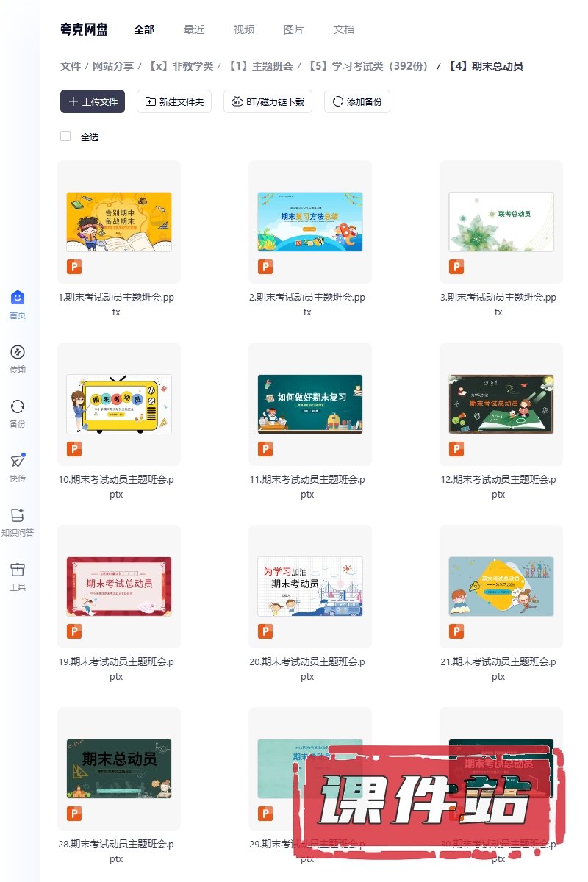Go to 网站分享 in the breadcrumb path
This screenshot has height=882, width=588.
113,66
